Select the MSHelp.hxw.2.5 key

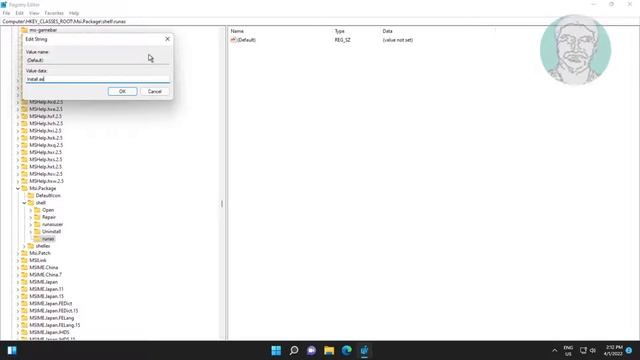(x=47, y=181)
